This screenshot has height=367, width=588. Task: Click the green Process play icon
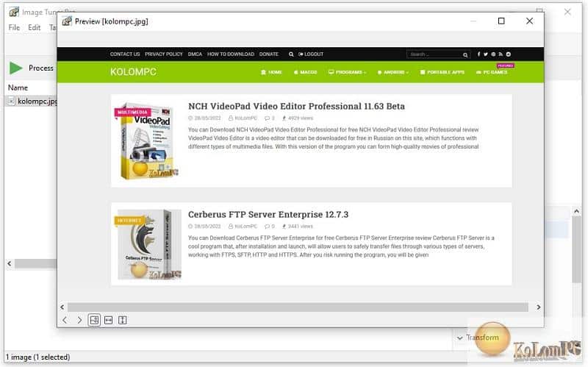15,68
